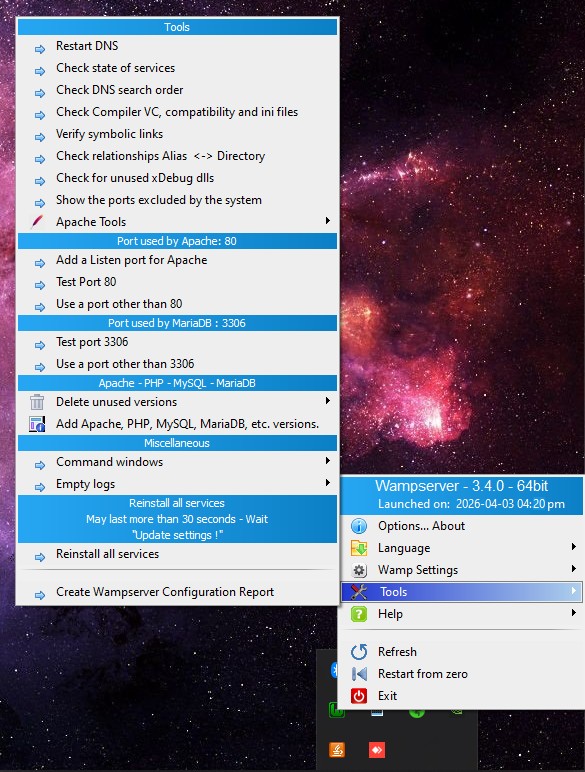Click the 'Miscellaneous' section header

tap(177, 443)
